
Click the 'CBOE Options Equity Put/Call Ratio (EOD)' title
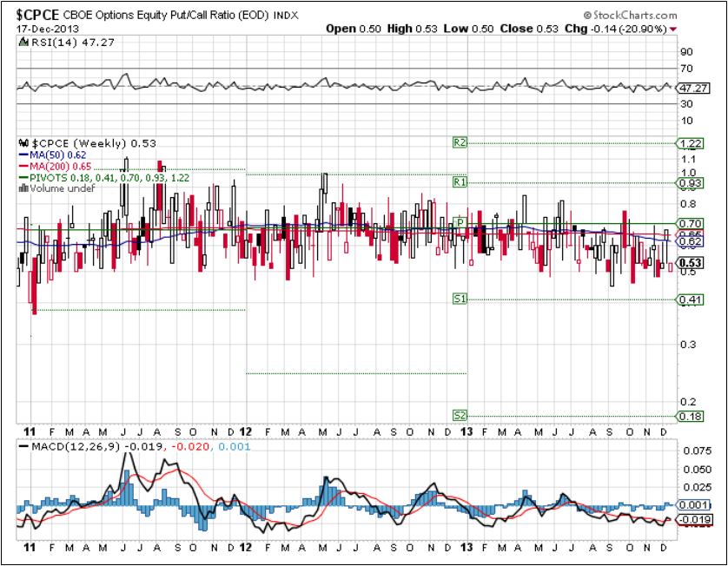[166, 16]
